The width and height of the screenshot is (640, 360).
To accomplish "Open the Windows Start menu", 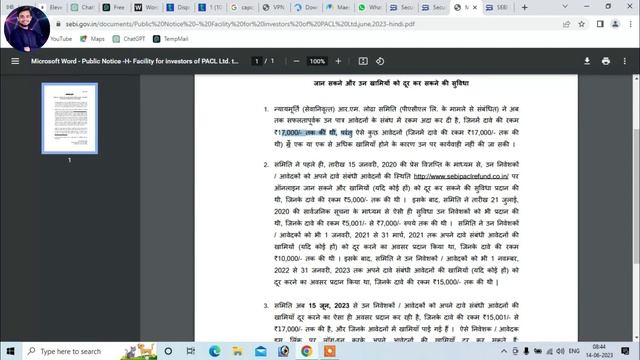I will pos(11,351).
